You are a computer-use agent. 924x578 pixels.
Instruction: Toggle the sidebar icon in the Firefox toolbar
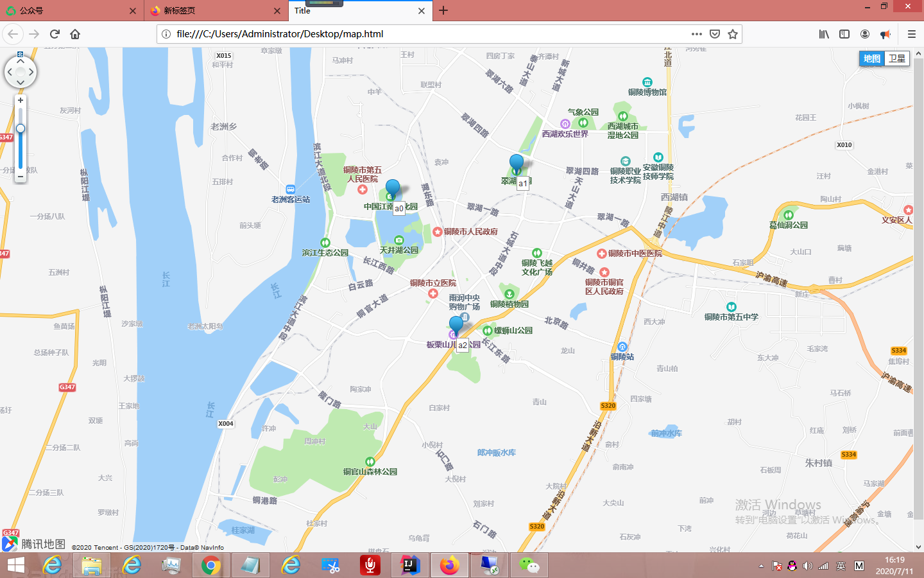point(844,34)
